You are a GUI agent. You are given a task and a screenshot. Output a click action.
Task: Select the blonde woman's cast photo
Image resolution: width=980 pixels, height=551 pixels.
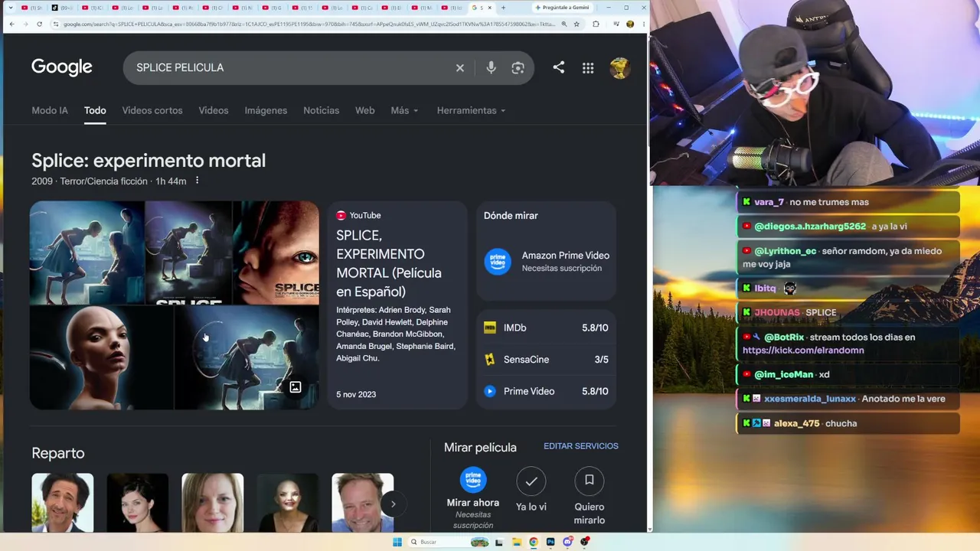pos(213,503)
